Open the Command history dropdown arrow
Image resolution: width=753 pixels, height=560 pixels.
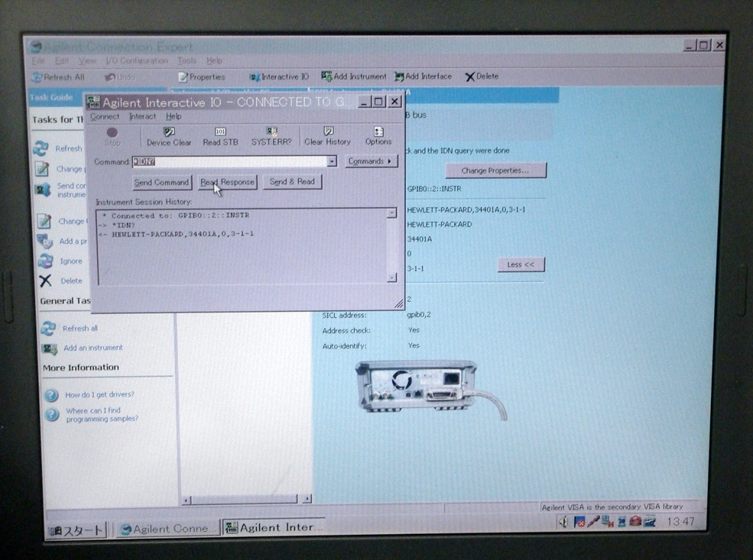(x=332, y=161)
